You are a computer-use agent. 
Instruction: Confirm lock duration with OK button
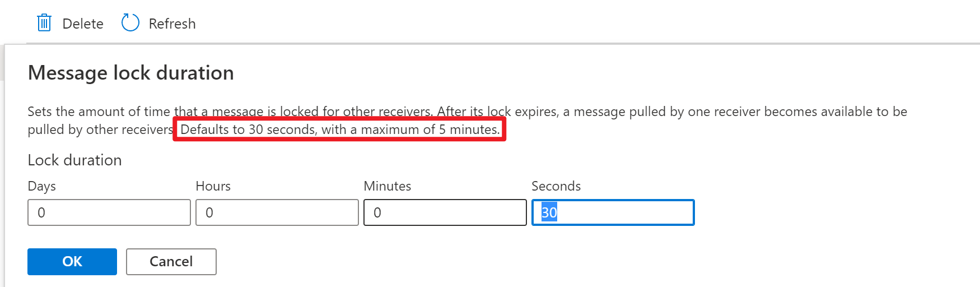point(72,262)
